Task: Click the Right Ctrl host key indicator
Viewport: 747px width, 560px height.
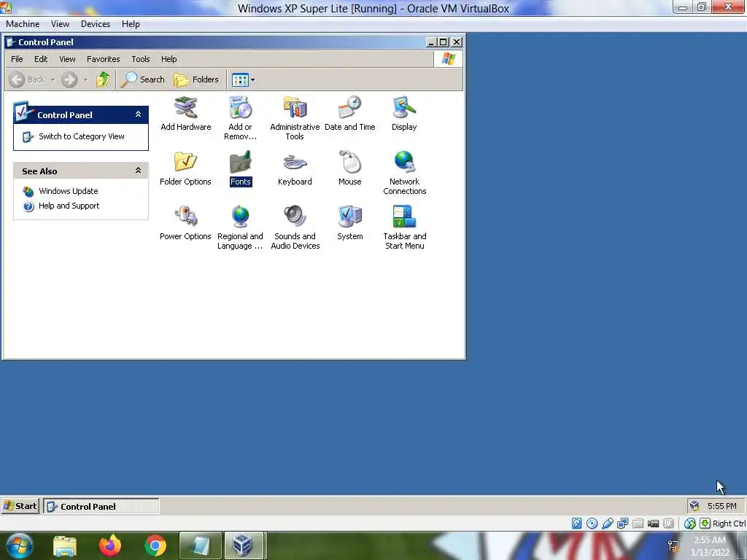Action: tap(729, 524)
